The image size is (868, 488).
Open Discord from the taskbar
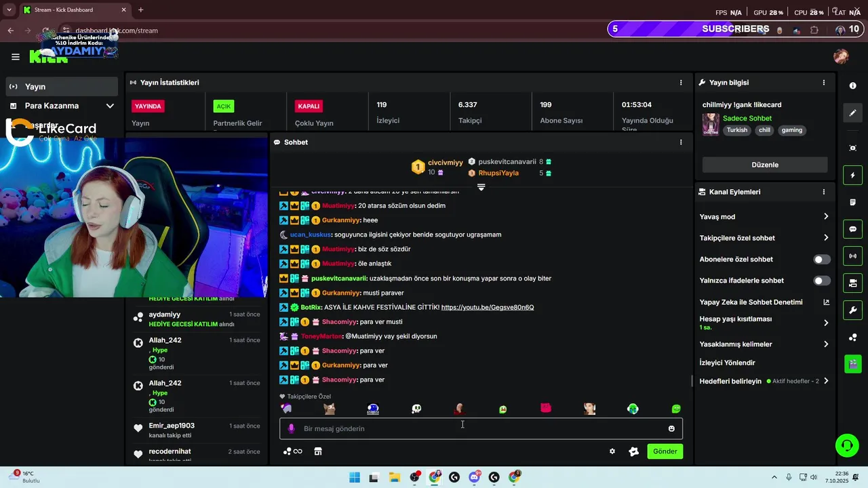474,478
